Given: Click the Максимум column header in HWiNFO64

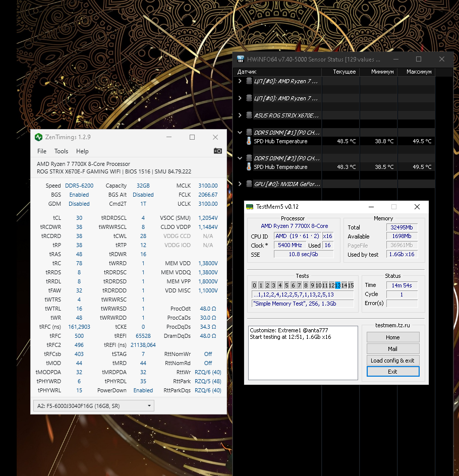Looking at the screenshot, I should [x=417, y=72].
